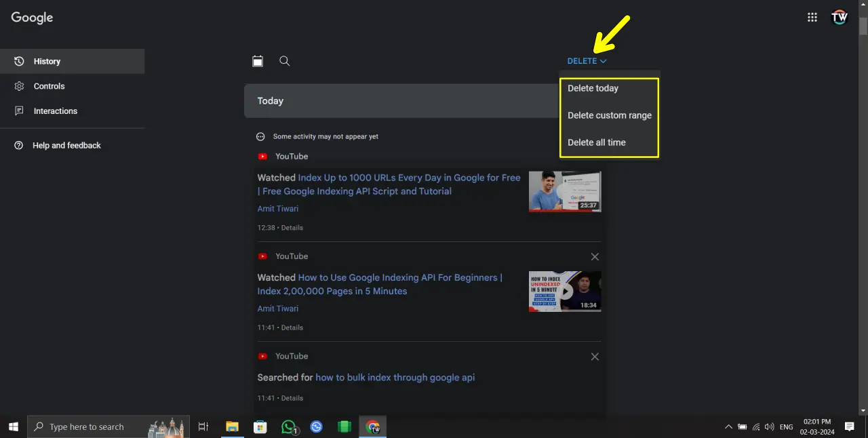Open Microsoft Store from the taskbar
Screen dimensions: 868x438
pos(260,426)
